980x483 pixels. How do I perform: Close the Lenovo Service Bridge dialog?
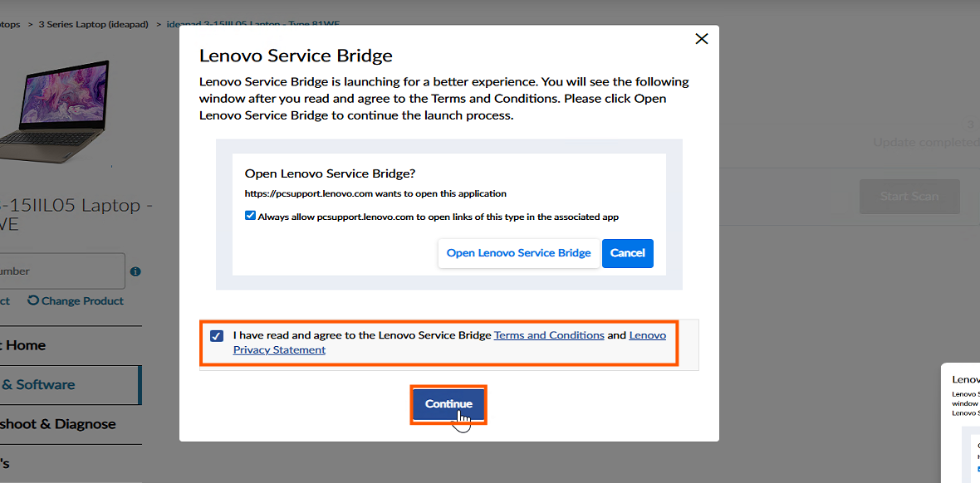(701, 39)
